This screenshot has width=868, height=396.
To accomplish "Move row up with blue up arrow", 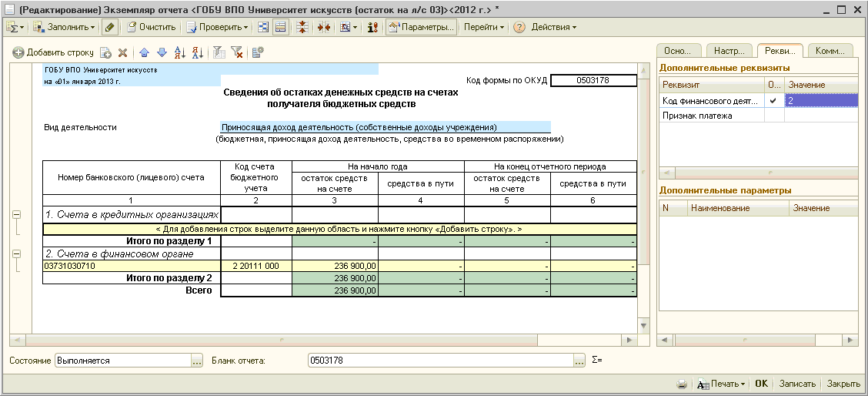I will coord(145,52).
